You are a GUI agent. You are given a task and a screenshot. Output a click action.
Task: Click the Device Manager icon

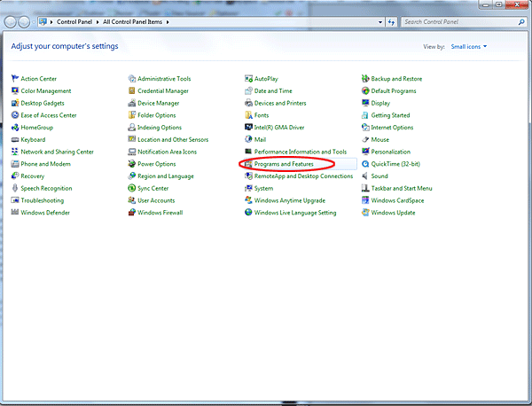pos(131,103)
